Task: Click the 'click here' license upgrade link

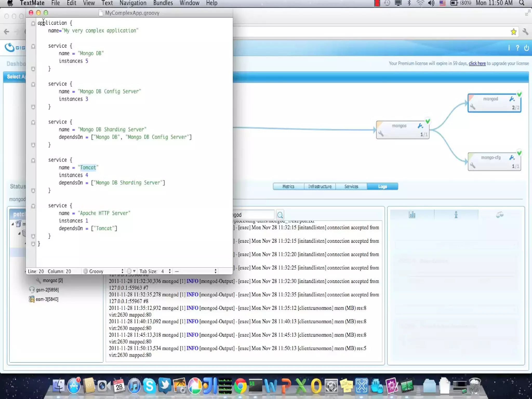Action: point(477,63)
